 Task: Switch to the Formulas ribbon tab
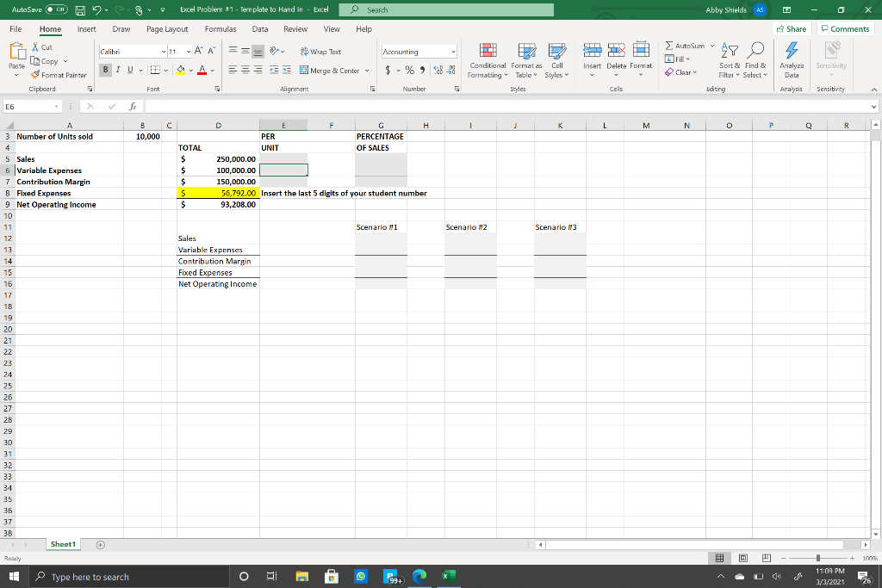click(x=220, y=28)
